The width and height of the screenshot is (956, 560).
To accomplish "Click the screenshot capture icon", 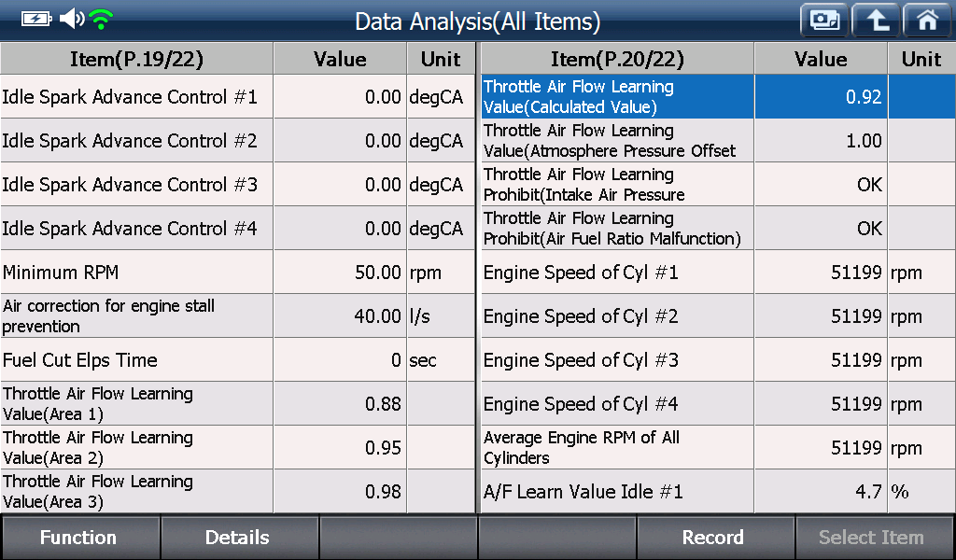I will pyautogui.click(x=824, y=21).
